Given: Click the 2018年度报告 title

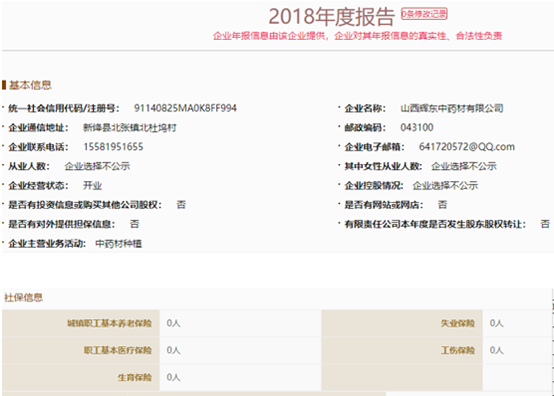Looking at the screenshot, I should [331, 17].
